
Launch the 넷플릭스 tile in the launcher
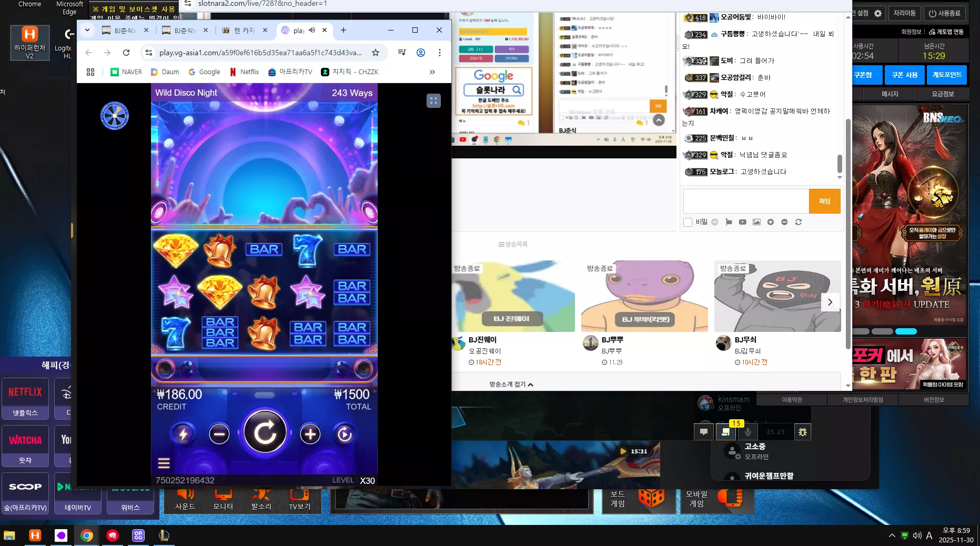click(25, 399)
